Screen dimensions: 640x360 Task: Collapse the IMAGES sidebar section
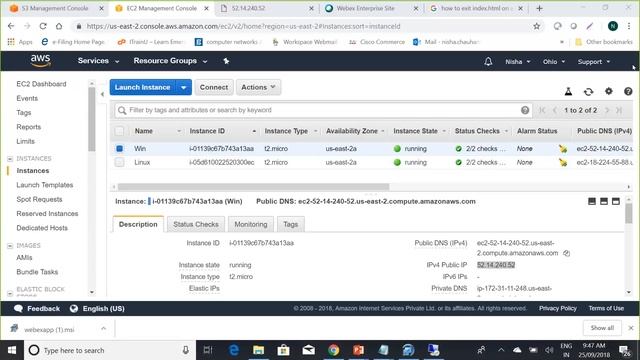tap(10, 246)
